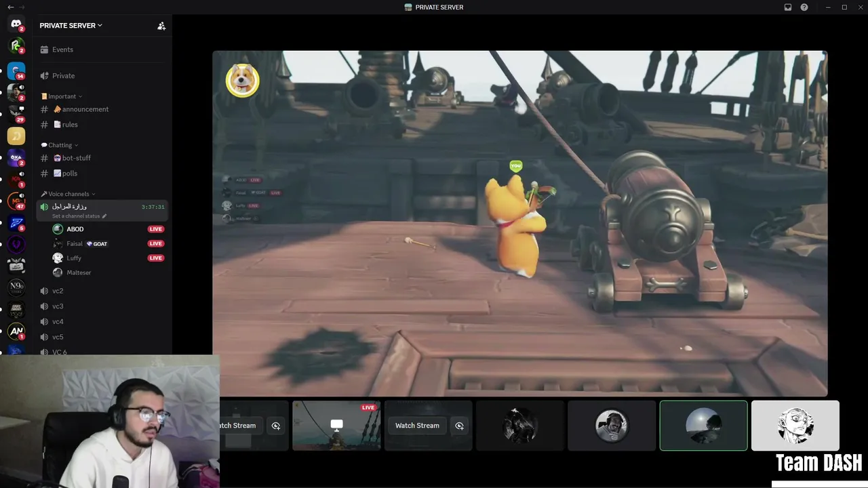This screenshot has width=868, height=488.
Task: Open the PRIVATE SERVER dropdown menu
Action: coord(71,26)
